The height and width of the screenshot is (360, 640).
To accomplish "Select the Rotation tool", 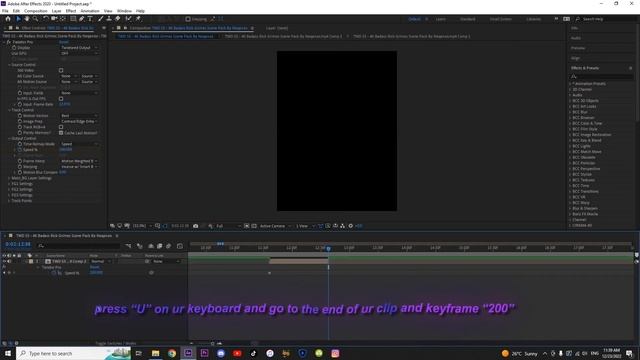I will (x=45, y=19).
